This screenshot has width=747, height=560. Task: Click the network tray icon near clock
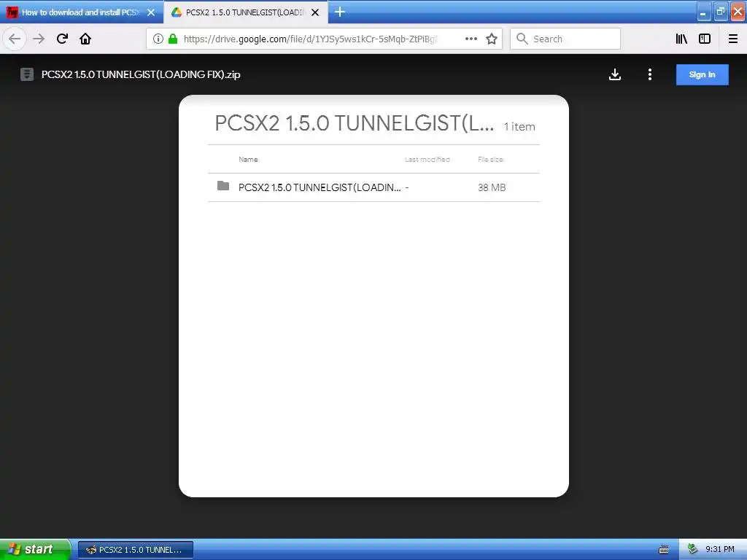click(693, 550)
